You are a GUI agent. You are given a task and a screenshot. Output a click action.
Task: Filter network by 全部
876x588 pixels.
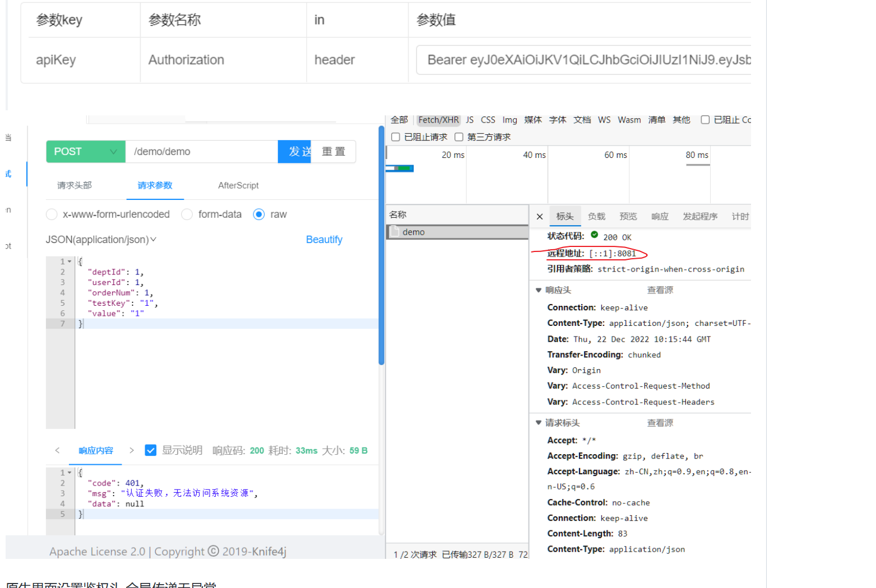(399, 120)
